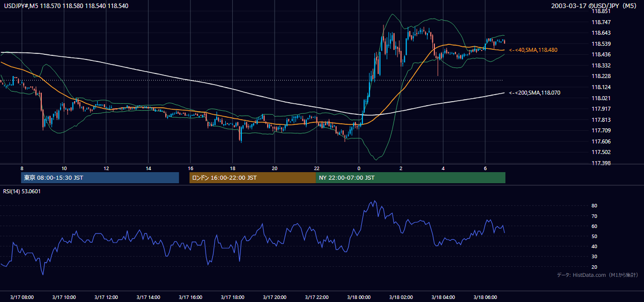Click price axis label 118.436
The height and width of the screenshot is (302, 644).
coord(601,54)
